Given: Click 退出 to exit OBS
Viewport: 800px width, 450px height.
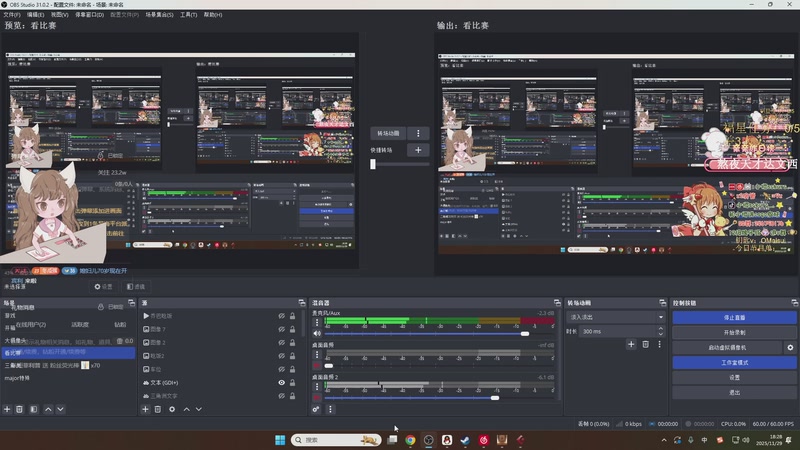Looking at the screenshot, I should point(734,392).
